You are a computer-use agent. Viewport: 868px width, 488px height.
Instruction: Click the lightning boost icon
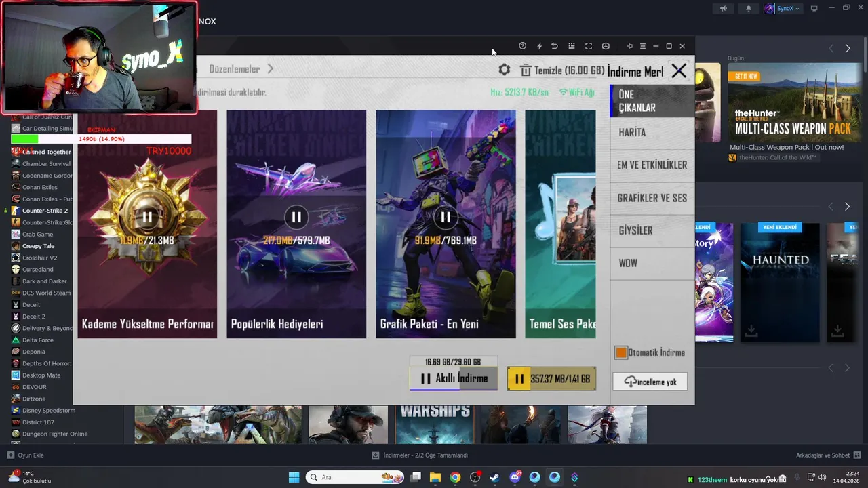coord(539,46)
